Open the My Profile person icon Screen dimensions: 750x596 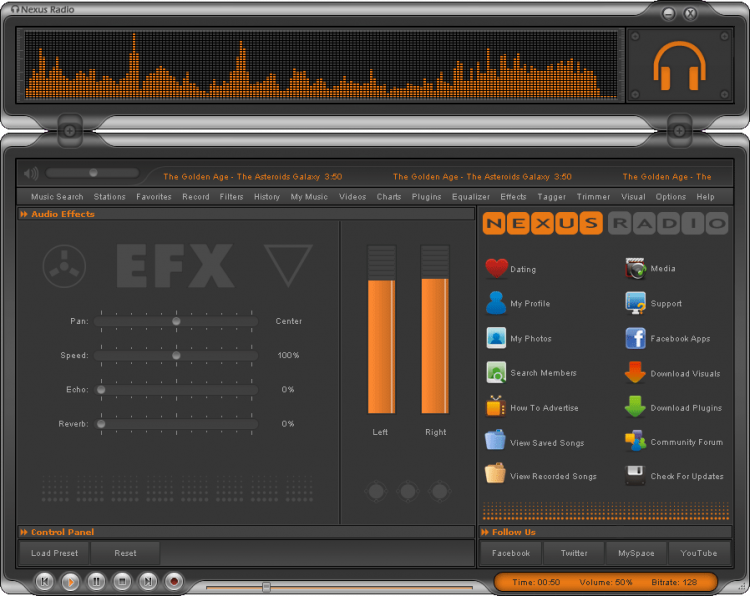click(496, 303)
